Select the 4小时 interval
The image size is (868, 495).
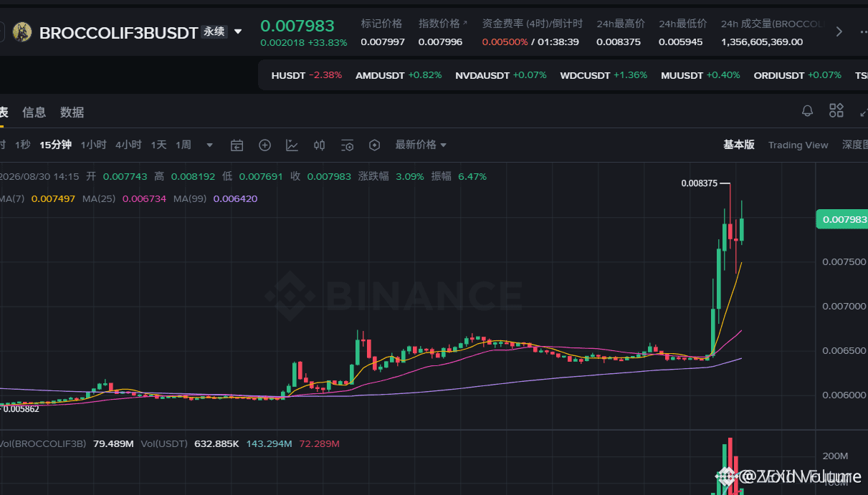click(x=128, y=145)
